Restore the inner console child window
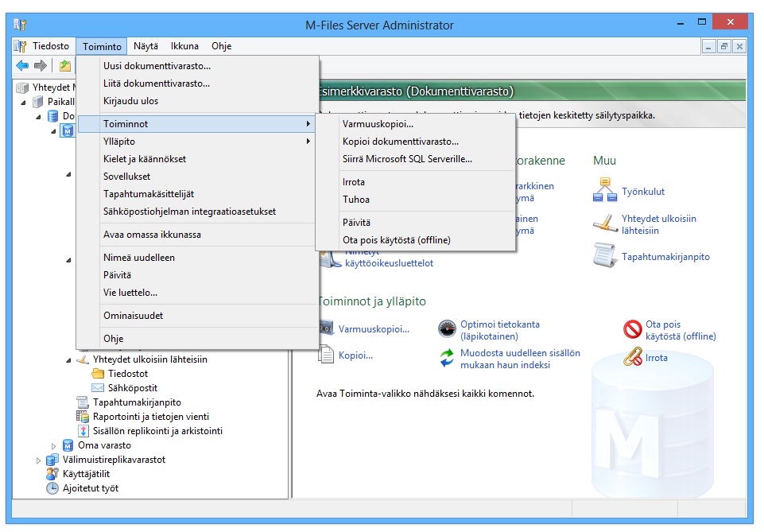 click(x=724, y=47)
